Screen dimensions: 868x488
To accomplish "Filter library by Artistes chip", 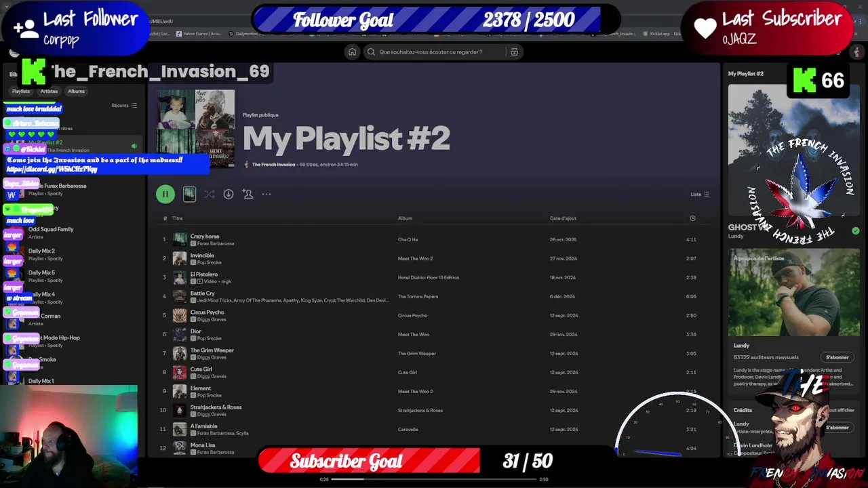I will pos(49,91).
